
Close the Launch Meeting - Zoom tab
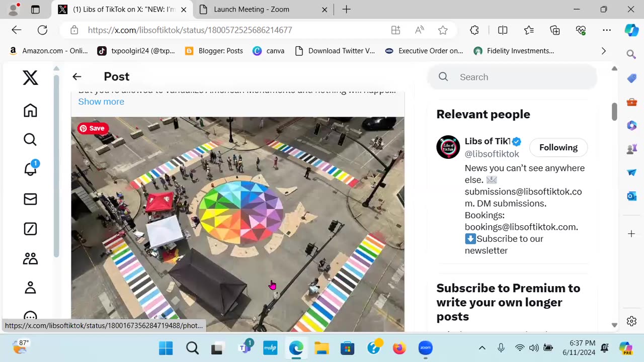pos(325,10)
